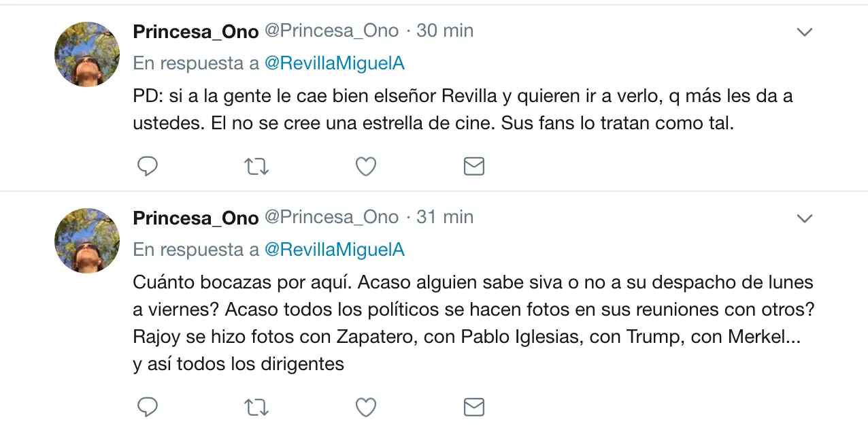Open more options on 30 min tweet

point(805,32)
